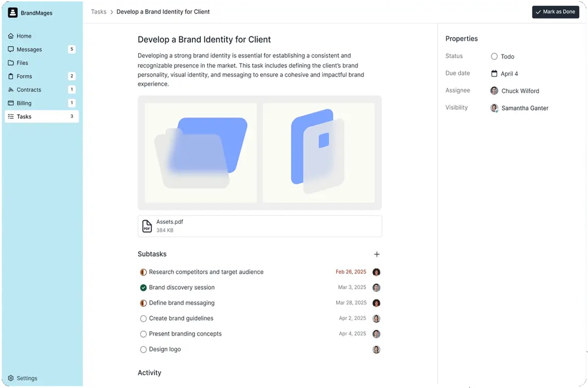The width and height of the screenshot is (588, 388).
Task: Click the Settings gear icon
Action: [11, 378]
